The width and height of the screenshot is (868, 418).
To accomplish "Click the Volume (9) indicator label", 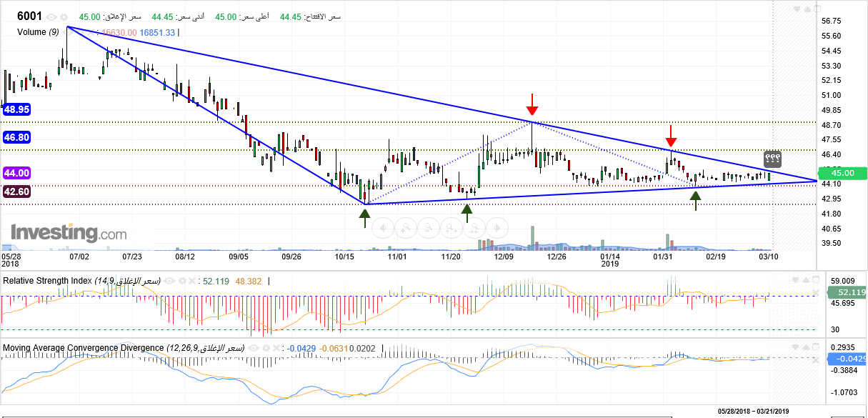I will (39, 31).
